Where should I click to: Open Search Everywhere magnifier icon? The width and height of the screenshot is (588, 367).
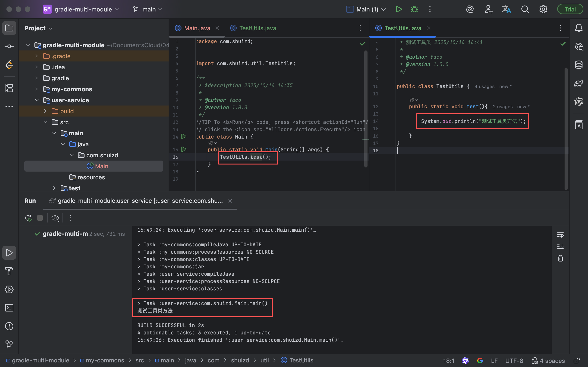(x=525, y=9)
